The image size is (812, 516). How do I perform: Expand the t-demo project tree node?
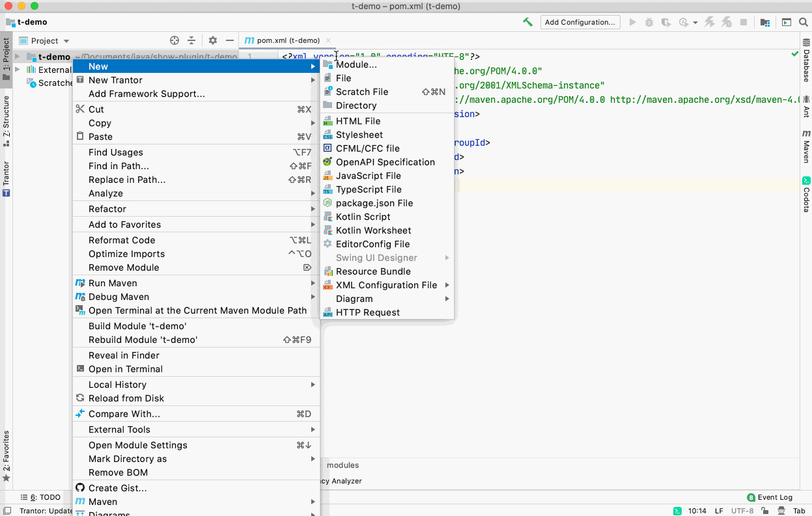coord(18,57)
